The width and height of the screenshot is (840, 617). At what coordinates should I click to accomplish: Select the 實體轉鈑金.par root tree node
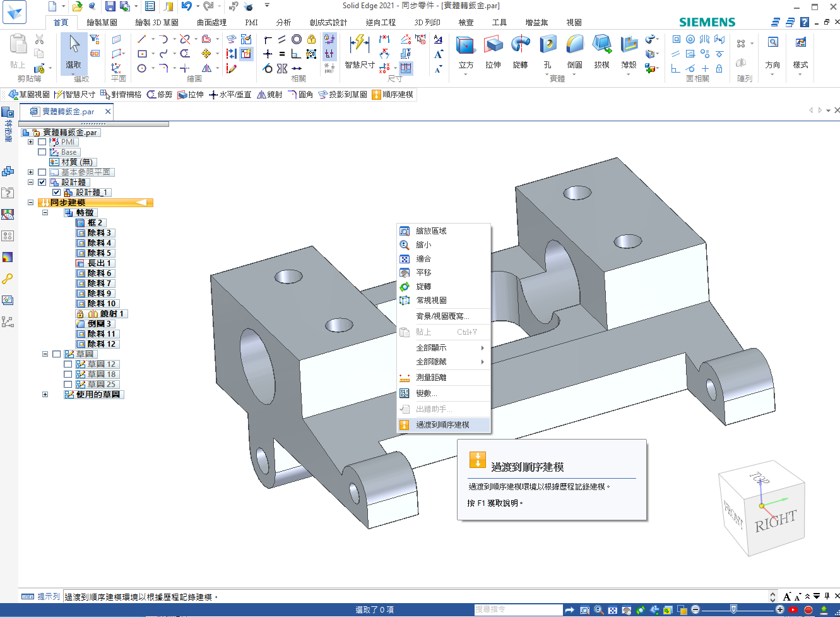61,133
